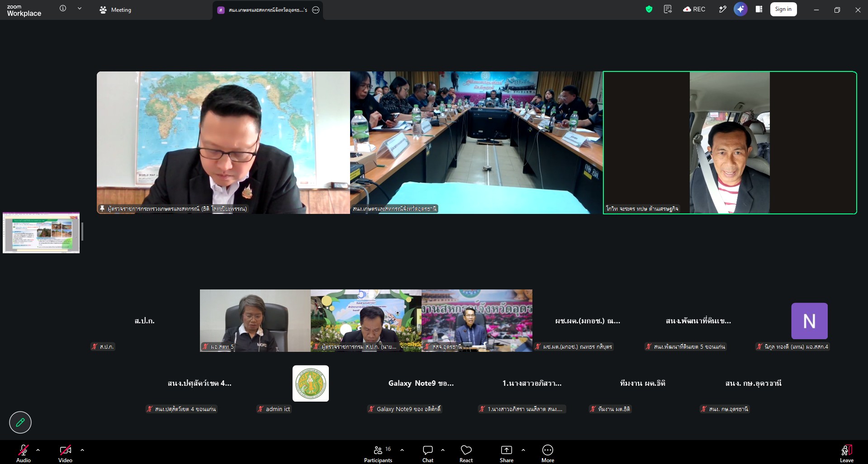
Task: Click the สนง.พัฒนาที่ดินเขต 5 participant tile
Action: (698, 321)
